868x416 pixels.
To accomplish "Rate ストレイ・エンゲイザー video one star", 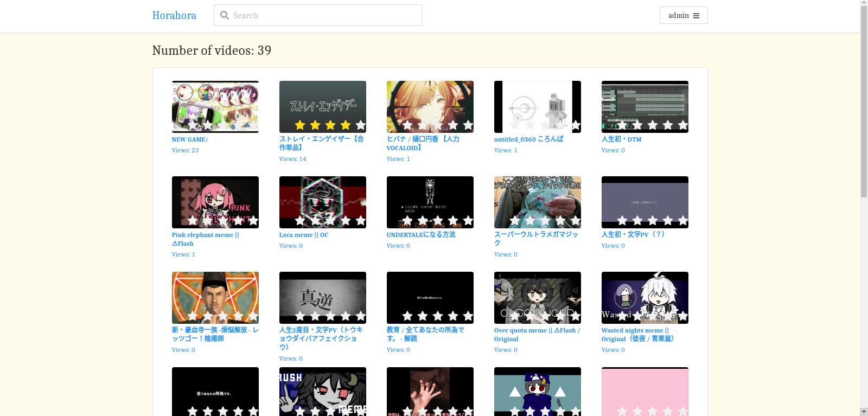I will coord(300,125).
